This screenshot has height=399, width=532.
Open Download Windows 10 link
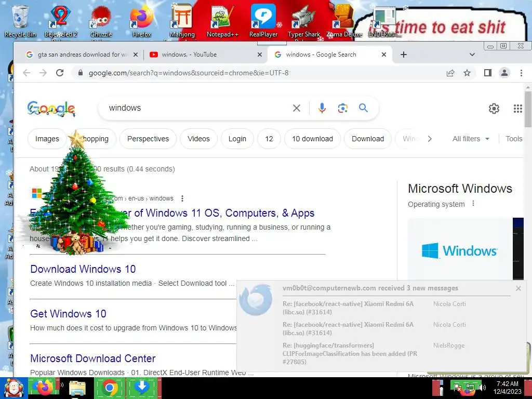(83, 269)
